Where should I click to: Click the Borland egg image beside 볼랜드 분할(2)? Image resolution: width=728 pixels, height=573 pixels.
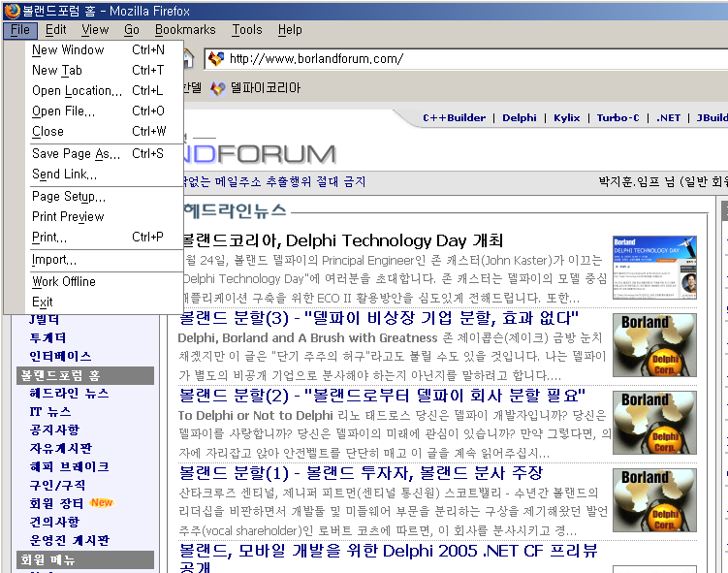(653, 422)
